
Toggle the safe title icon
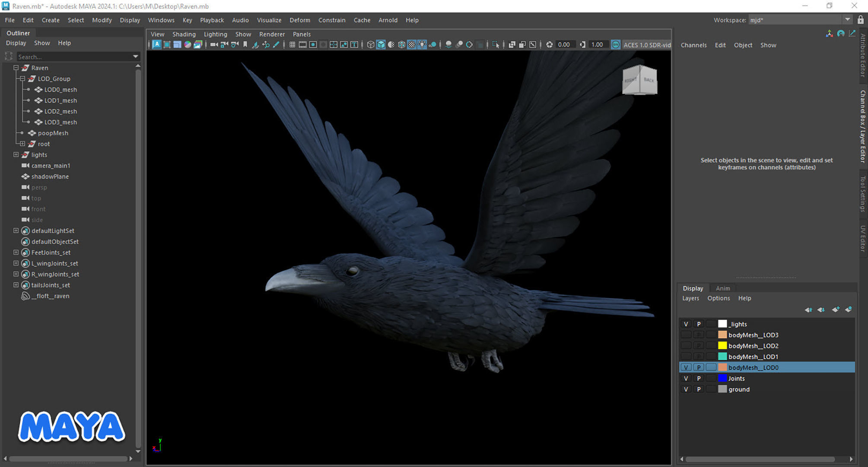[x=354, y=45]
